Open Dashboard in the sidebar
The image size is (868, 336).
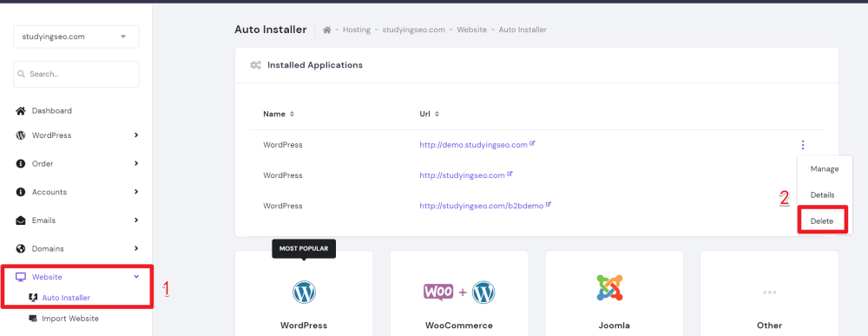tap(52, 111)
